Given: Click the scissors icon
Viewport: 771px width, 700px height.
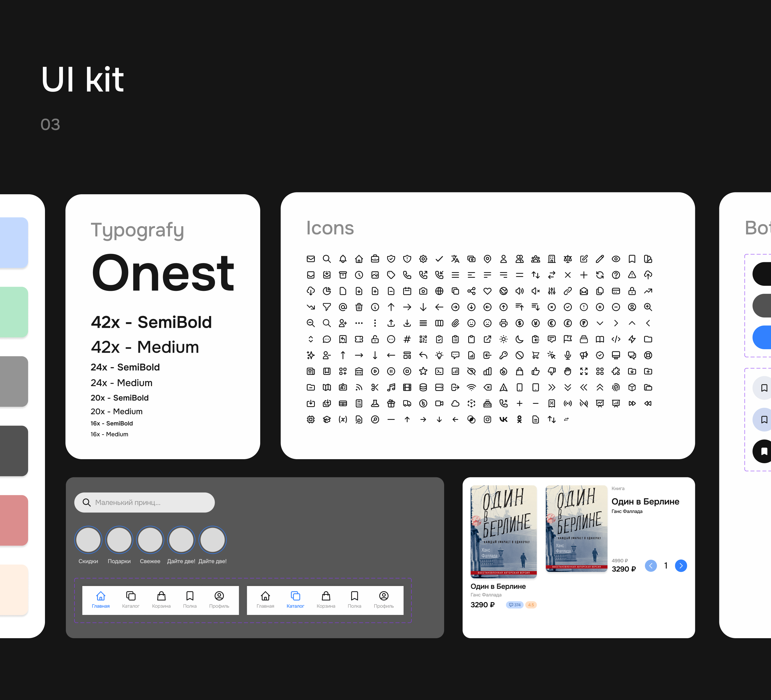Looking at the screenshot, I should (x=375, y=387).
